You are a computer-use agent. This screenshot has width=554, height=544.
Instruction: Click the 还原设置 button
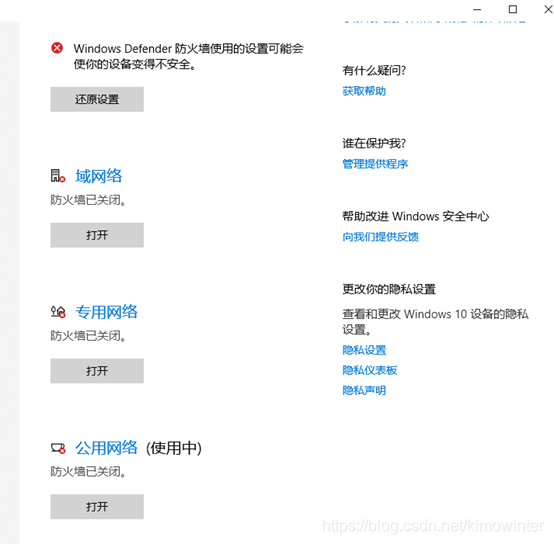point(97,99)
